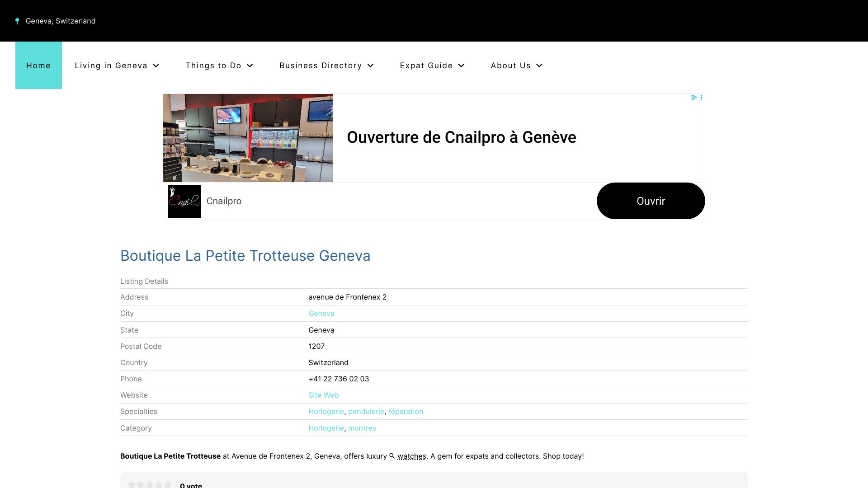Open the Business Directory menu
Screen dimensions: 868x488
click(326, 66)
